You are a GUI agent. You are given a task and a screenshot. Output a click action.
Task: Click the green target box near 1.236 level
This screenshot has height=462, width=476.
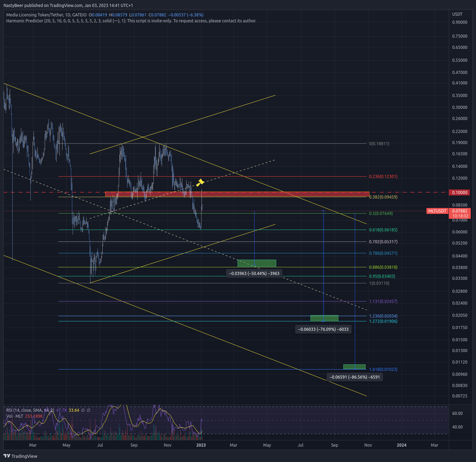[x=324, y=318]
